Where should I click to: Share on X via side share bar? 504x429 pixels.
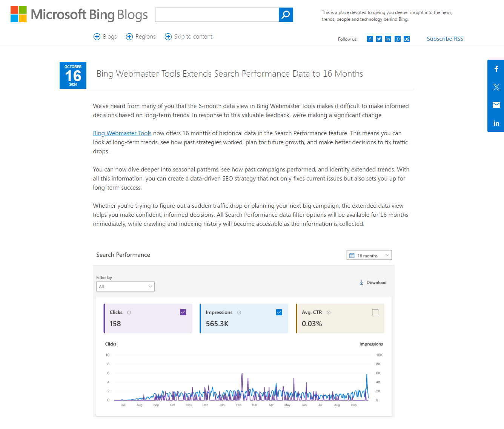click(x=496, y=87)
